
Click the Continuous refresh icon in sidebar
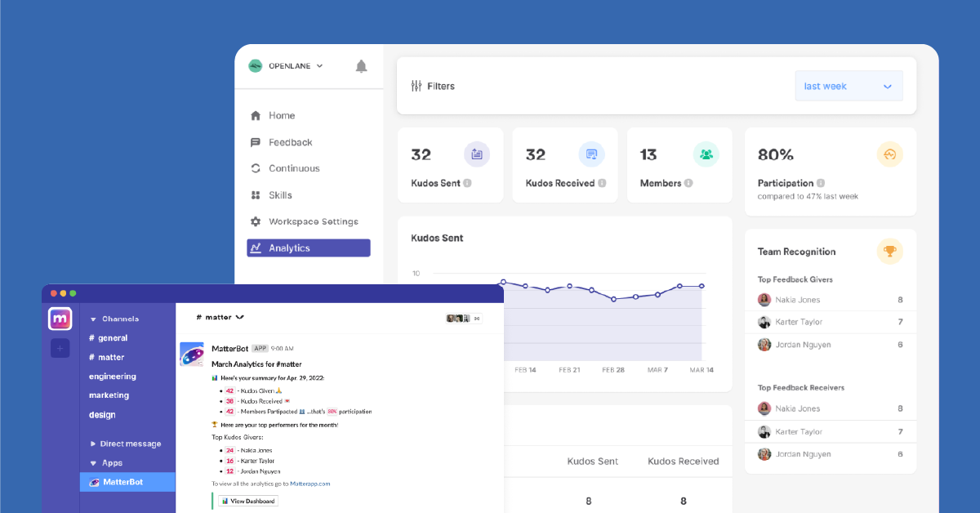pos(256,168)
